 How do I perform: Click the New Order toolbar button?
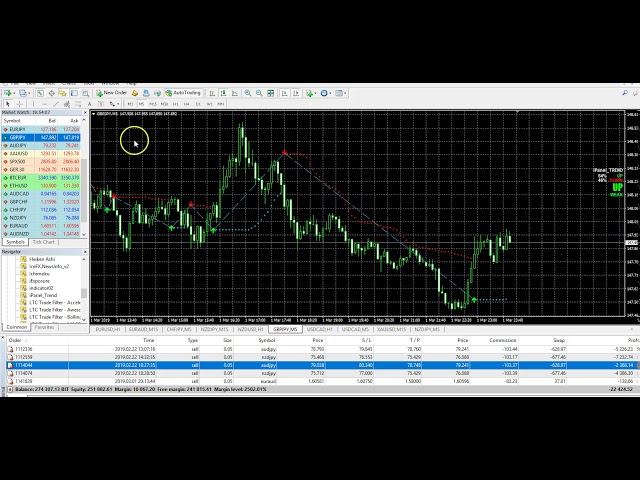(113, 92)
